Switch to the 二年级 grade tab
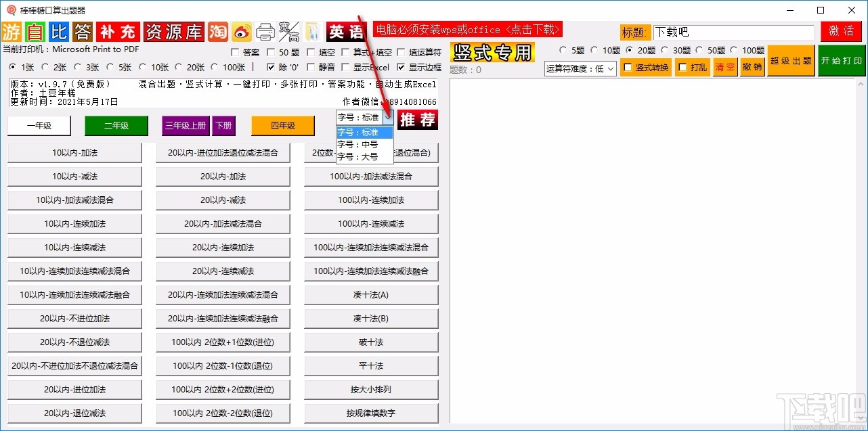 coord(116,126)
